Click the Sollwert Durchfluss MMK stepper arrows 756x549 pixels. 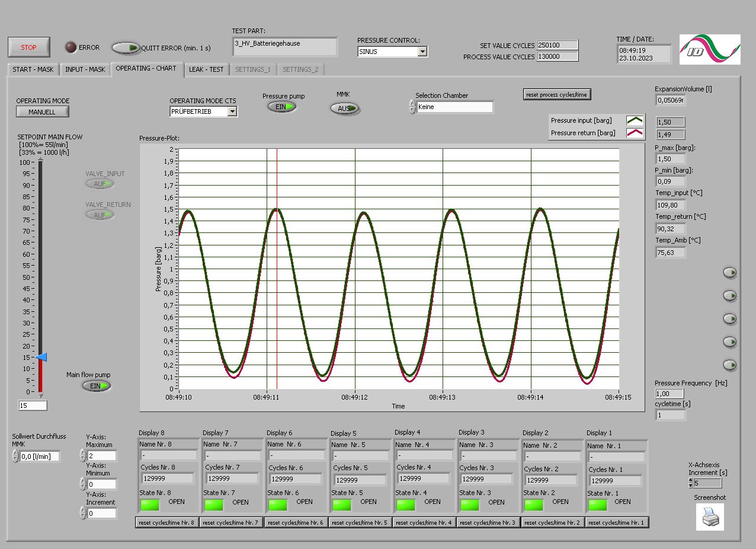pyautogui.click(x=15, y=457)
